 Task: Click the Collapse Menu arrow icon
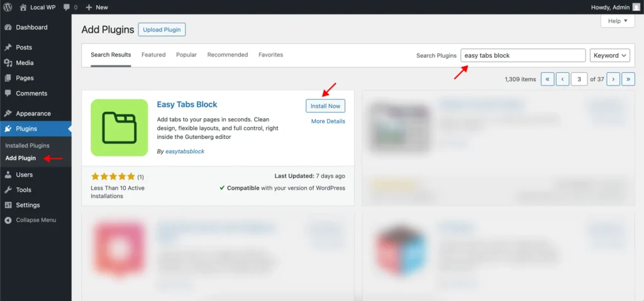point(8,220)
